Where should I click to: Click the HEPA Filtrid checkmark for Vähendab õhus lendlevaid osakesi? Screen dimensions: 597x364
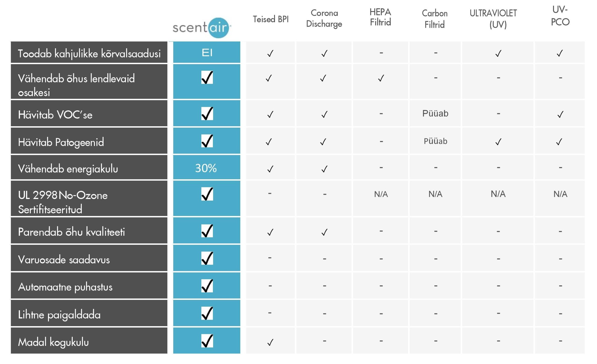coord(381,78)
